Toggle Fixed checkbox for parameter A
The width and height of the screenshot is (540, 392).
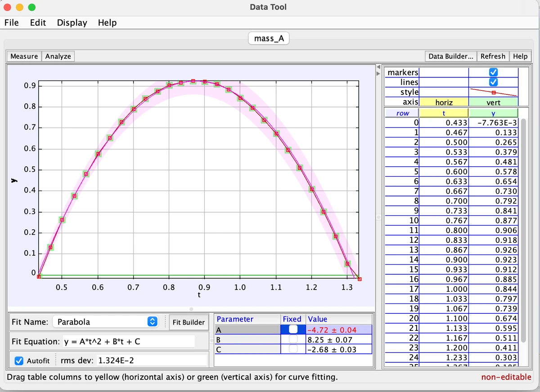293,329
